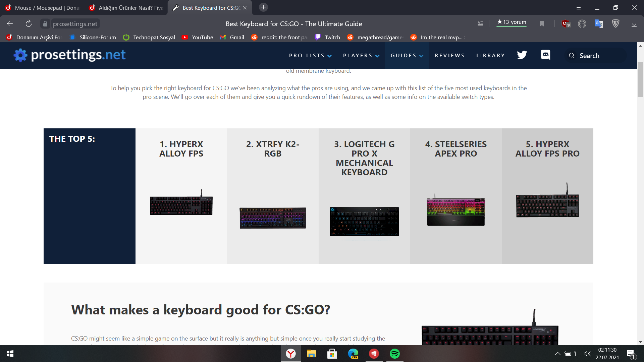Reload the page with refresh icon

(29, 23)
